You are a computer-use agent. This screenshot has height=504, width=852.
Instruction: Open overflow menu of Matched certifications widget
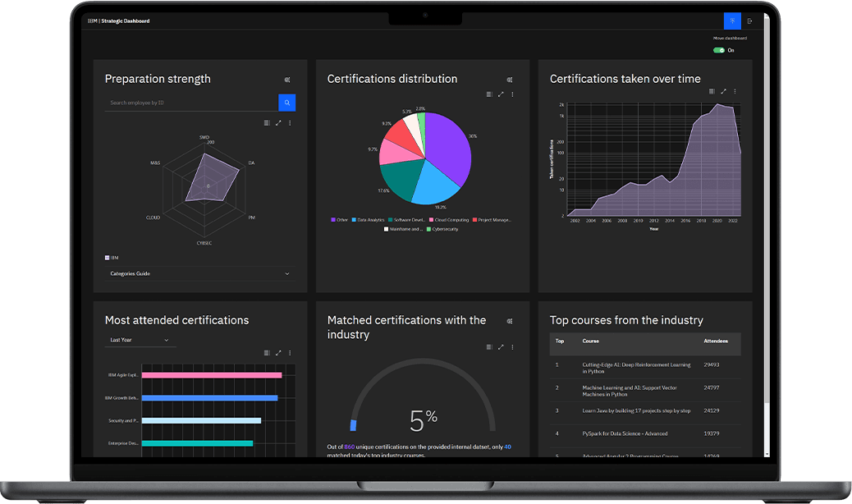tap(513, 347)
